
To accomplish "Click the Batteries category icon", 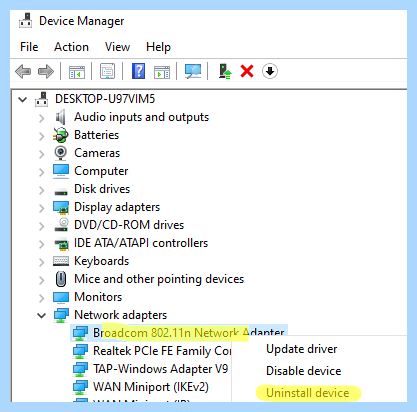I will (61, 135).
